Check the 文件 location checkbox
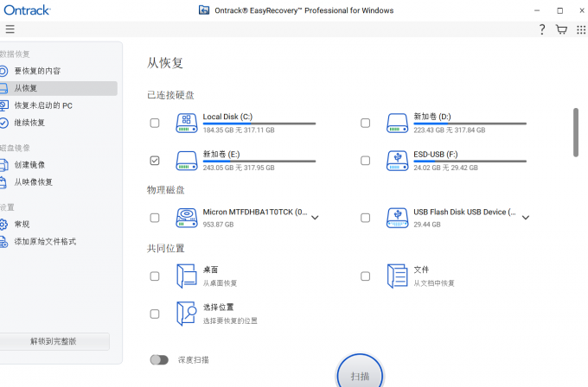This screenshot has height=387, width=588. tap(365, 276)
